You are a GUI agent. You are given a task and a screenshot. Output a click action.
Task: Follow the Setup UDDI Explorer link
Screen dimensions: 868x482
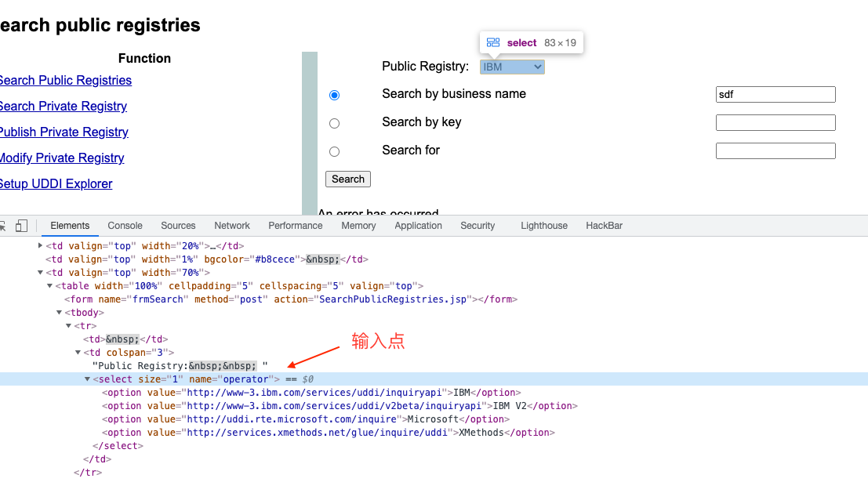click(56, 184)
